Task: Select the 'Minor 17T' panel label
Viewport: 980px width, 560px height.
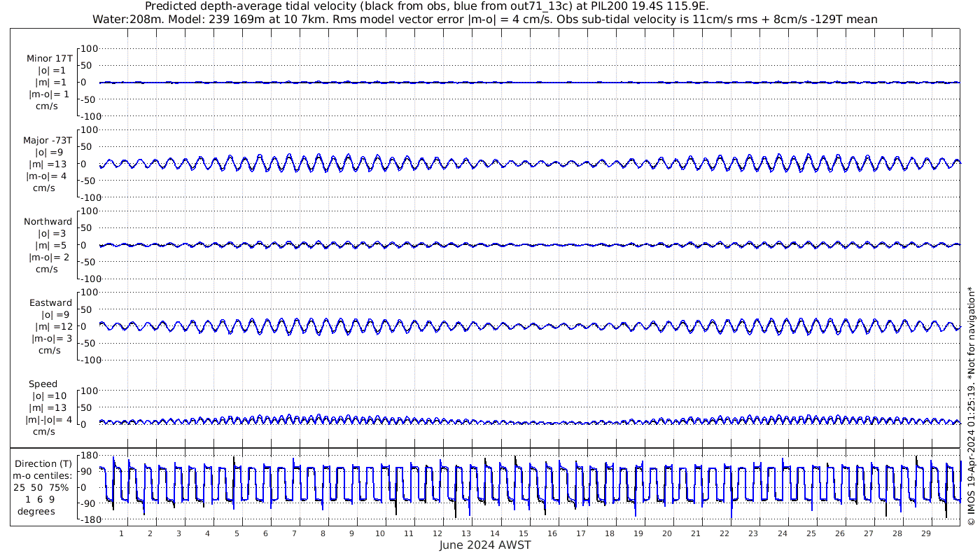Action: [x=49, y=59]
